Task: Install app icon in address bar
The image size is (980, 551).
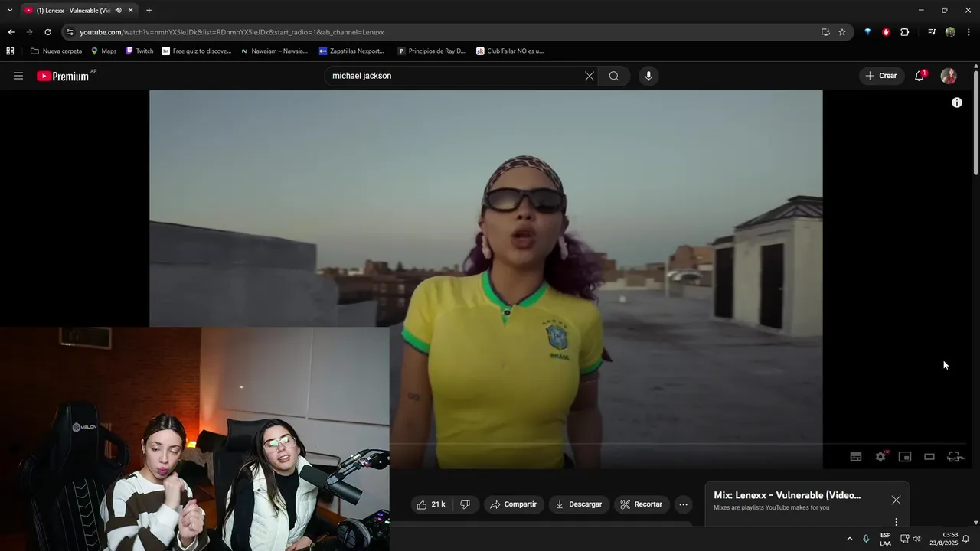Action: [x=825, y=32]
